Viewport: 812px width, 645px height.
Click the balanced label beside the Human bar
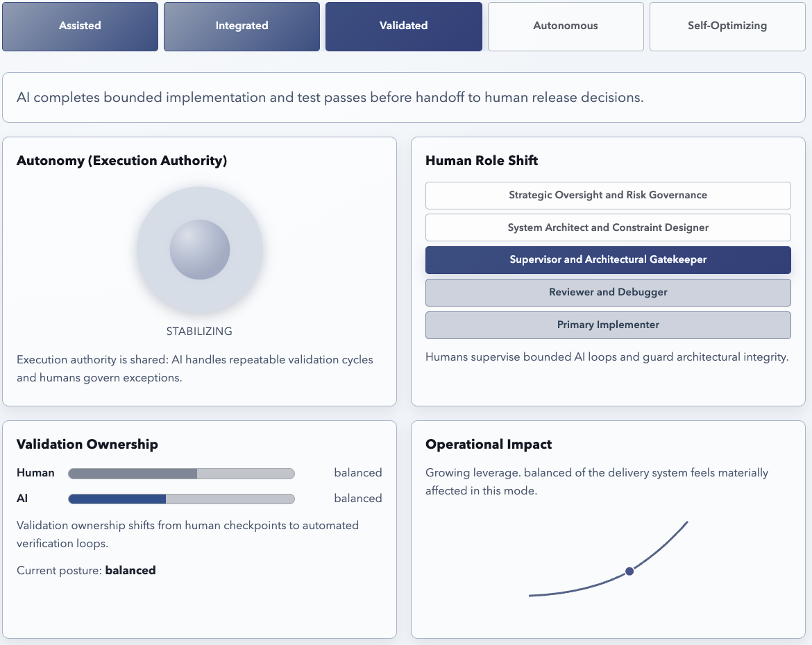point(358,472)
